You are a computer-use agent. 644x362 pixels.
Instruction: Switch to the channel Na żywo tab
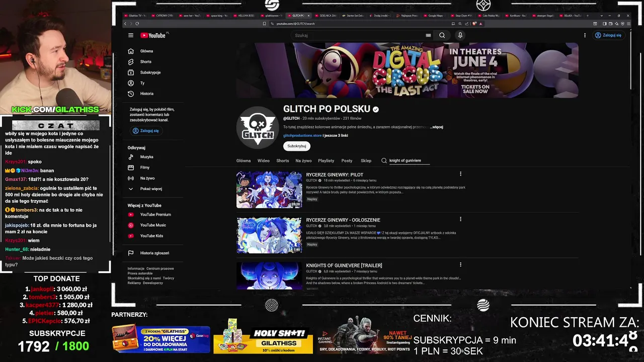click(x=303, y=160)
